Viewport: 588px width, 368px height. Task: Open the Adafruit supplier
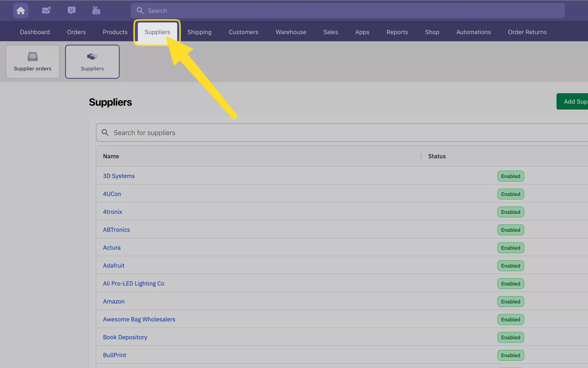(114, 266)
